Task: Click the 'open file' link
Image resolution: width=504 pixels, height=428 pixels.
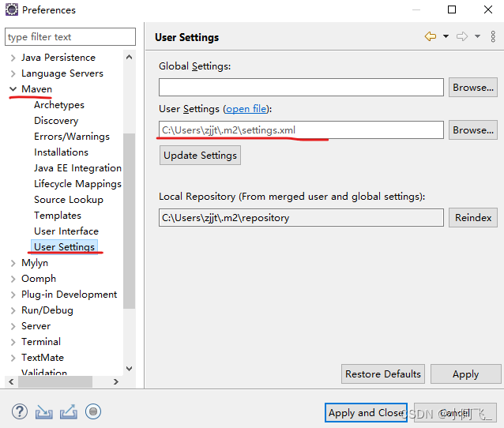Action: (x=246, y=109)
